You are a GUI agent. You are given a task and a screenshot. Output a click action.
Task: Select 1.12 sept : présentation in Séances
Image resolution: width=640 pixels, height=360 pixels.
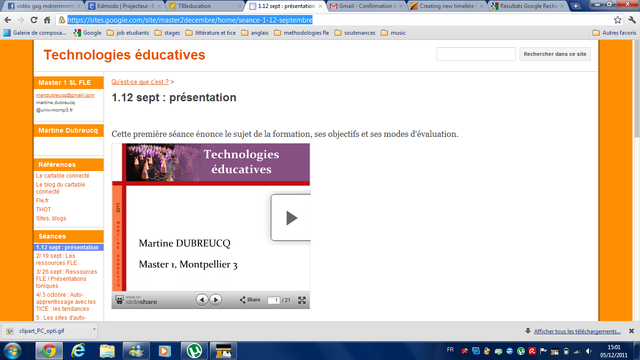click(69, 247)
